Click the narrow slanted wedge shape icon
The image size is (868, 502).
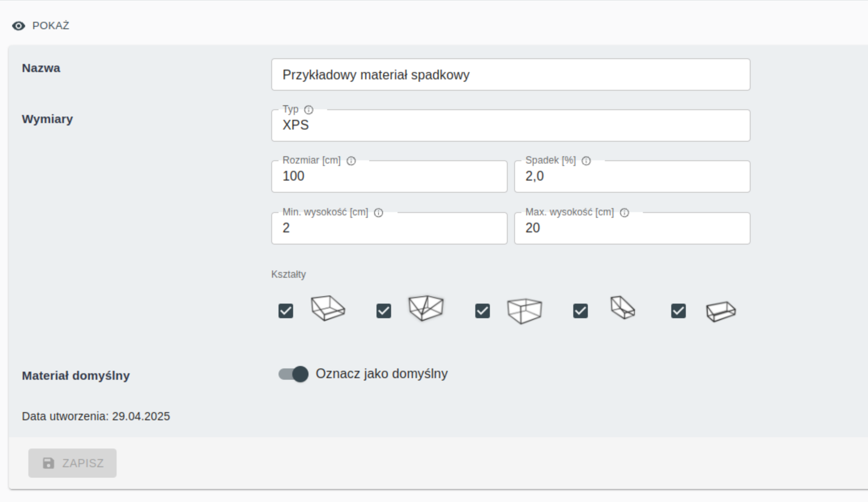click(623, 308)
